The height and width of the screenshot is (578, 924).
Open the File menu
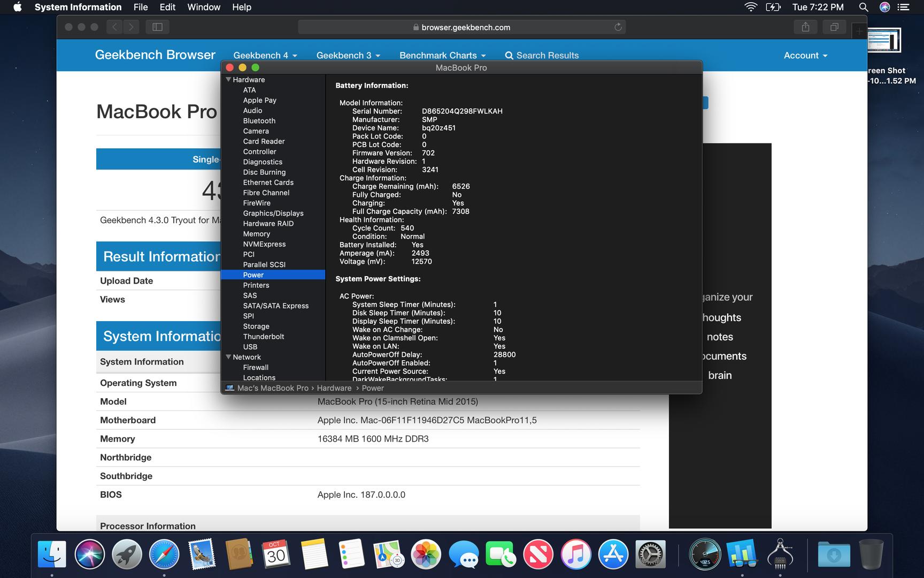(141, 7)
